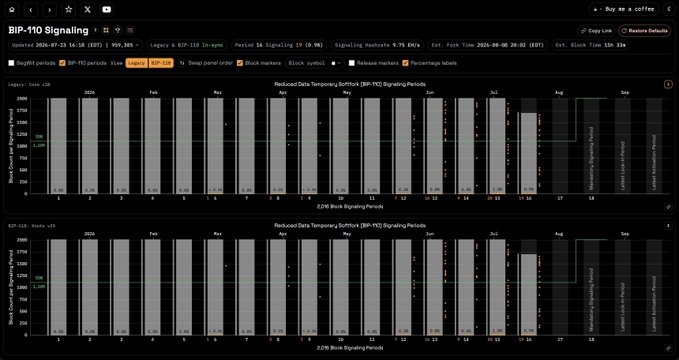Viewport: 679px width, 360px height.
Task: Click the Legacy & BIP-110 In-sync pill
Action: 187,45
